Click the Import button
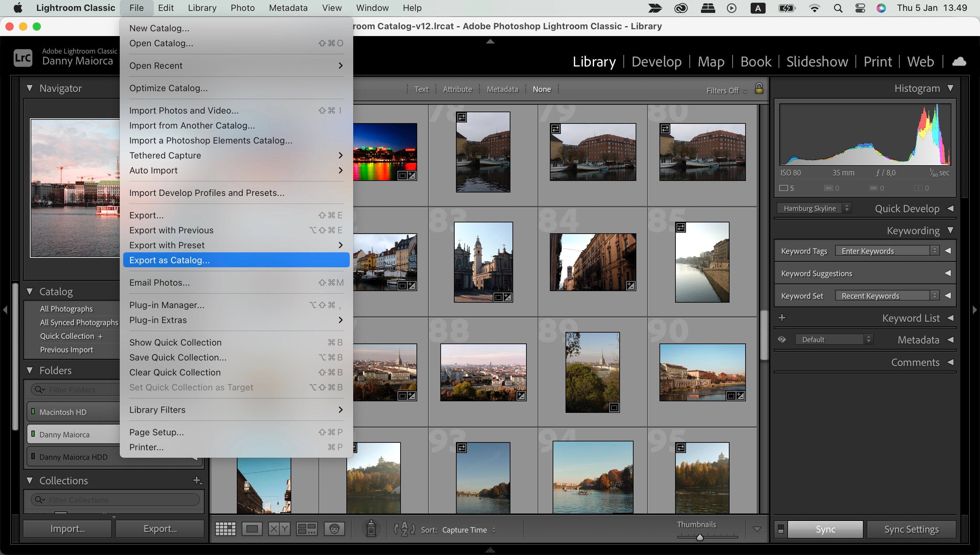Viewport: 980px width, 555px height. pos(67,528)
